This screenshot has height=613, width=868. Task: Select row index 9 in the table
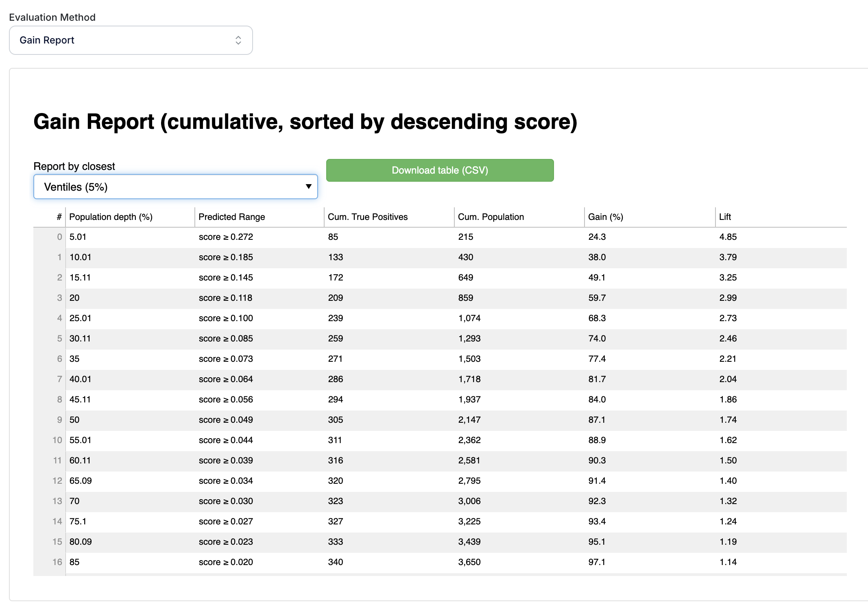tap(59, 420)
